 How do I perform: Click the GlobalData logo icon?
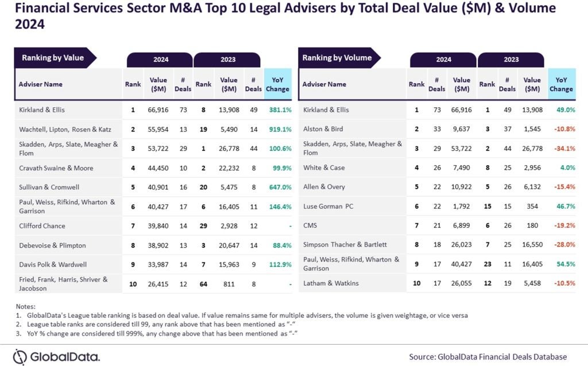click(x=21, y=355)
